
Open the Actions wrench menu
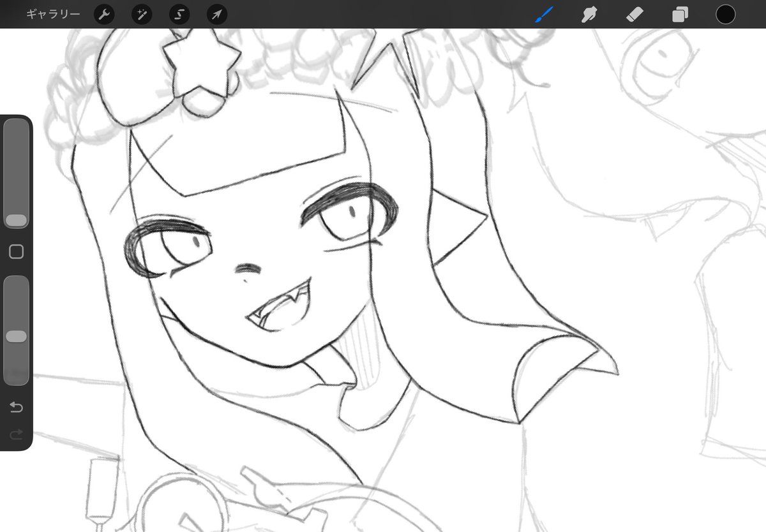[x=104, y=14]
